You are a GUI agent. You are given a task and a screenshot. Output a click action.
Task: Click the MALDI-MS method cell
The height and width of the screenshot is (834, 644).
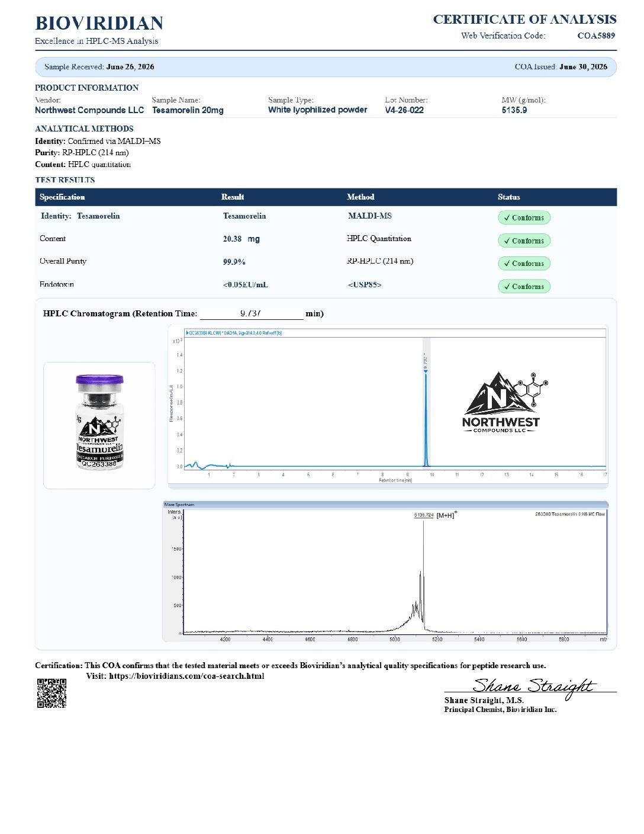tap(370, 216)
